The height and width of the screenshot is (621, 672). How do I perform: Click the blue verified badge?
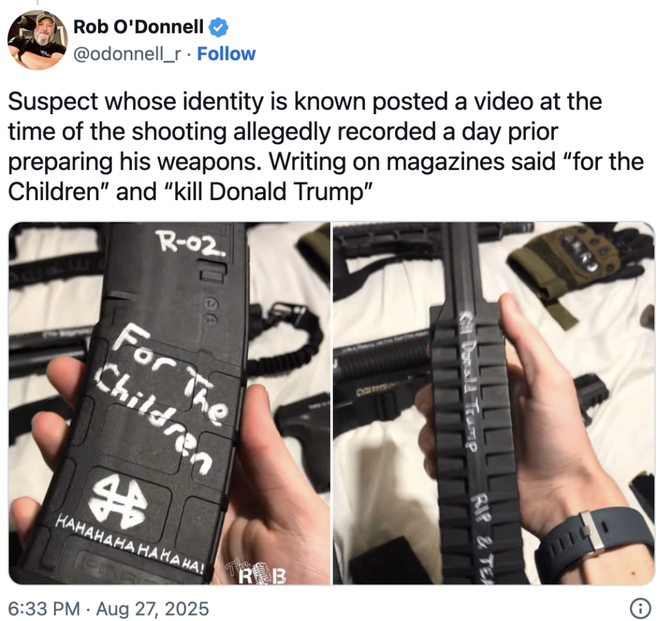218,28
